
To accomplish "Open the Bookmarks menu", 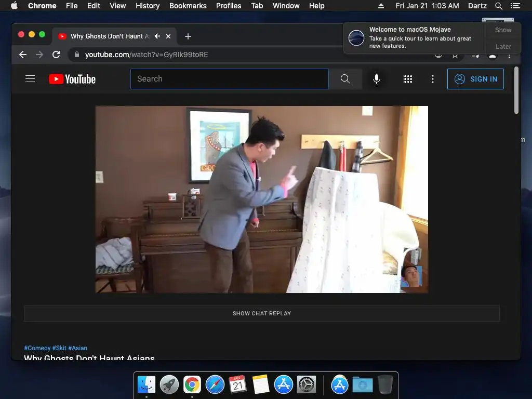I will tap(188, 6).
